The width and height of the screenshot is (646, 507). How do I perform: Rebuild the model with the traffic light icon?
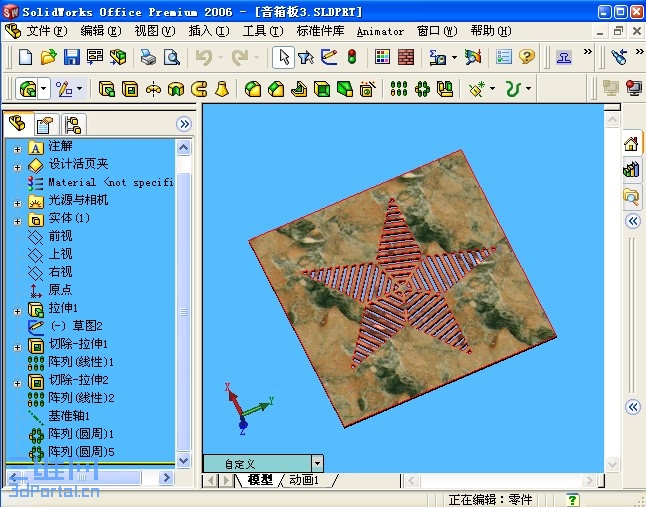click(351, 57)
